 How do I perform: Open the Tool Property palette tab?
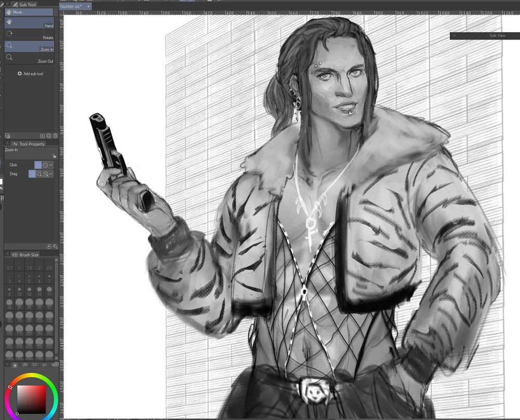pyautogui.click(x=29, y=144)
